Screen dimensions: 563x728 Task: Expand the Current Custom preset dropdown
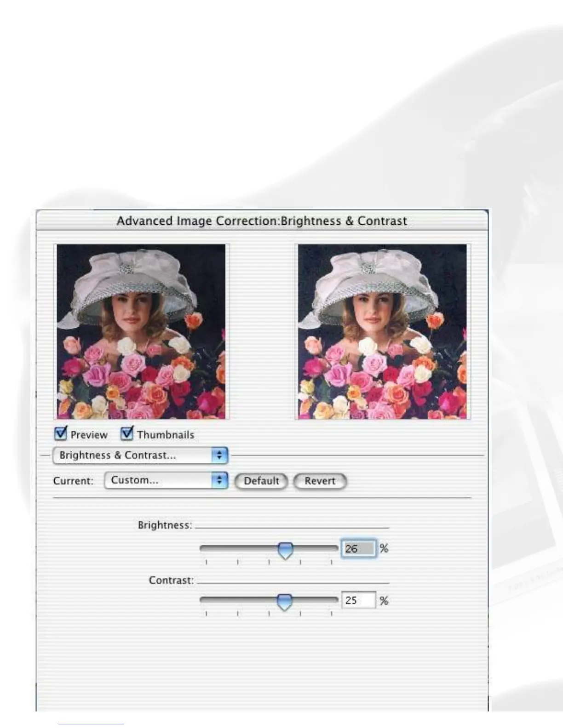(166, 480)
